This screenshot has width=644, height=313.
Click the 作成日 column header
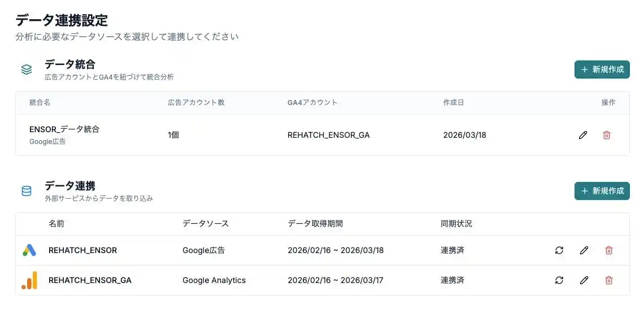pos(454,103)
